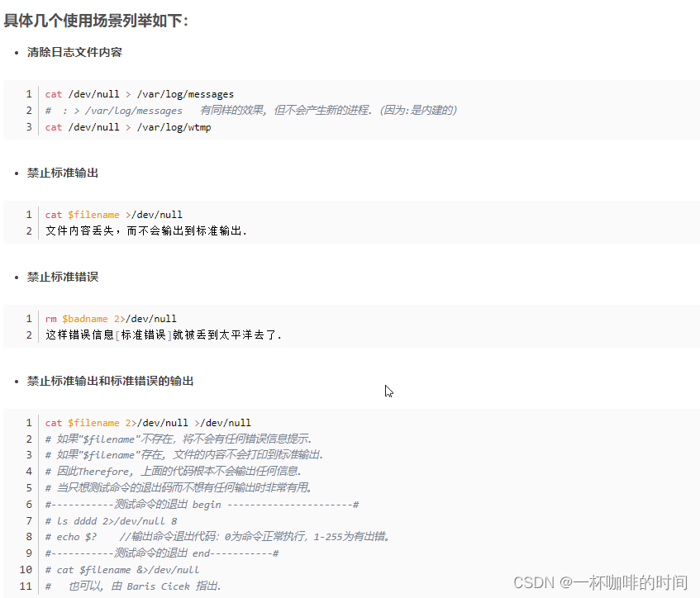Click line number 11 in last code block
Viewport: 700px width, 598px height.
[26, 586]
